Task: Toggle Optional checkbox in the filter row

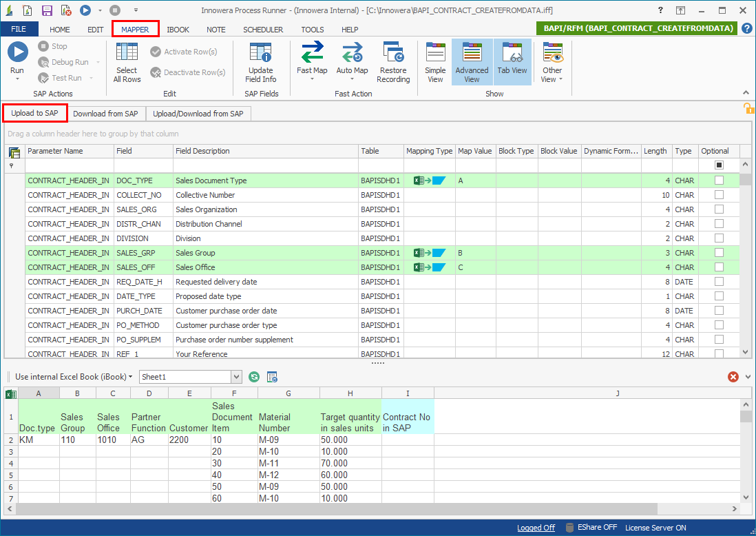Action: pyautogui.click(x=719, y=165)
